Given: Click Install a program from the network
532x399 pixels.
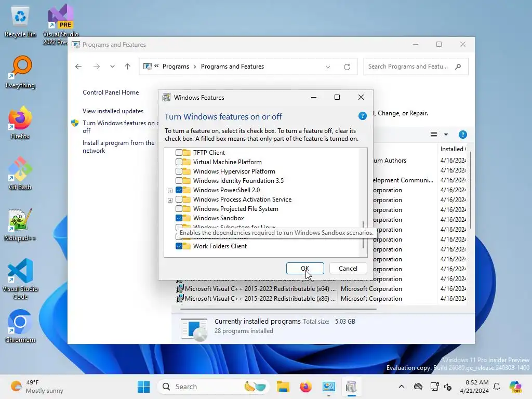Looking at the screenshot, I should pos(118,147).
